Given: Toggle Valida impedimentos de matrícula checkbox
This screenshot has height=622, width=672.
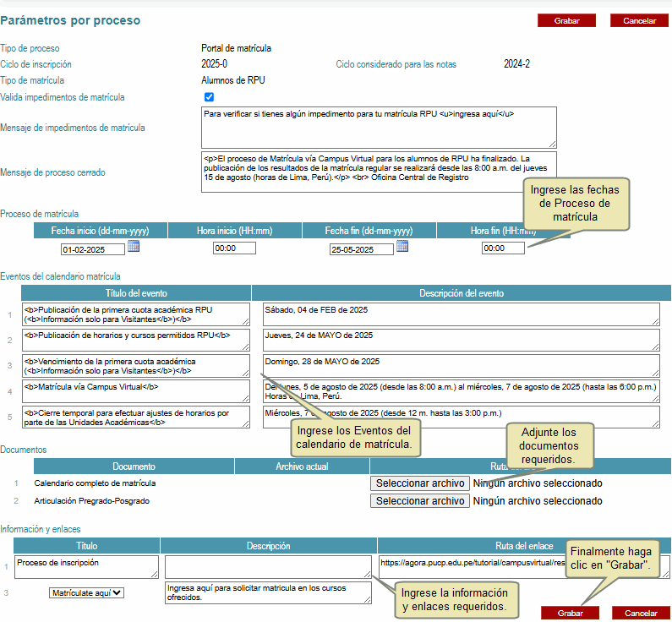Looking at the screenshot, I should pos(209,97).
